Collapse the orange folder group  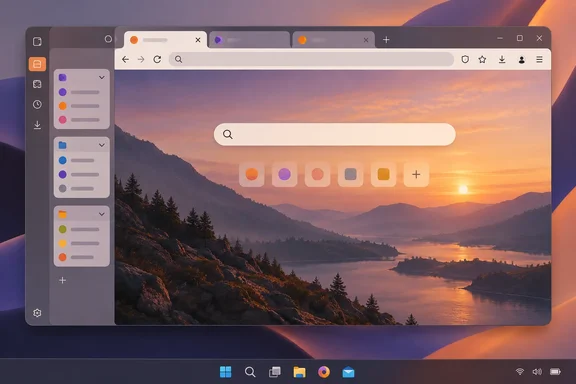click(x=102, y=214)
